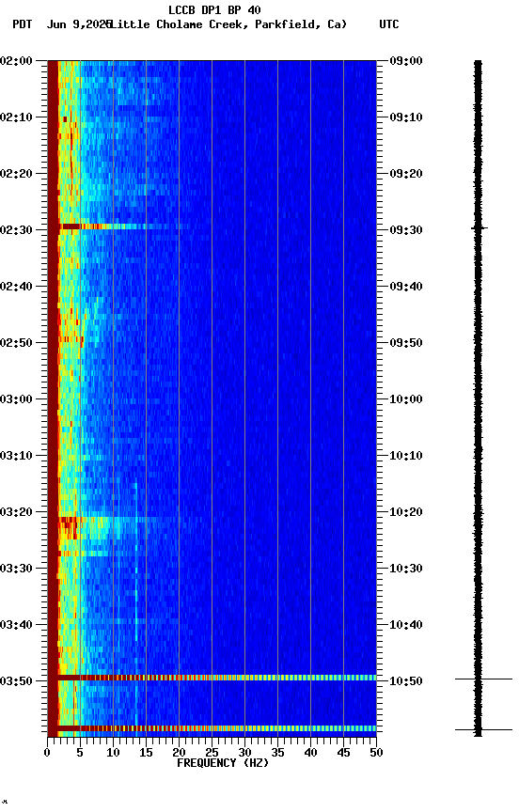Click the 10:30 UTC time label
Image resolution: width=519 pixels, height=812 pixels.
pos(406,569)
